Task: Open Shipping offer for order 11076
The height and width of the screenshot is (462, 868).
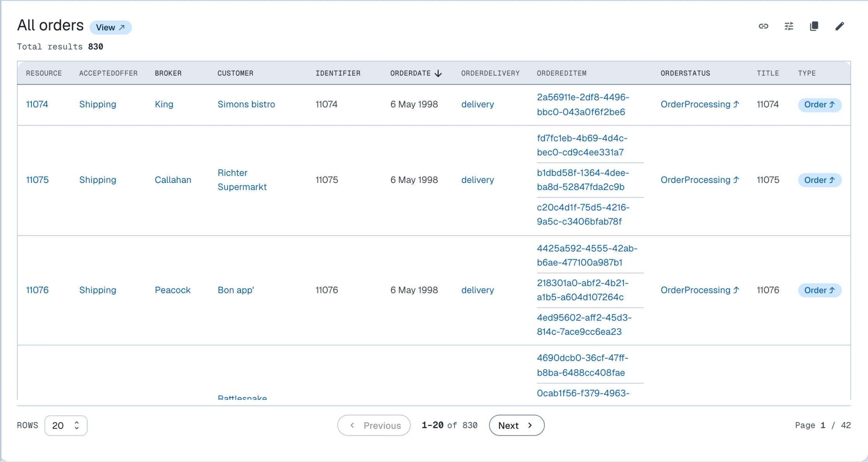Action: click(x=98, y=290)
